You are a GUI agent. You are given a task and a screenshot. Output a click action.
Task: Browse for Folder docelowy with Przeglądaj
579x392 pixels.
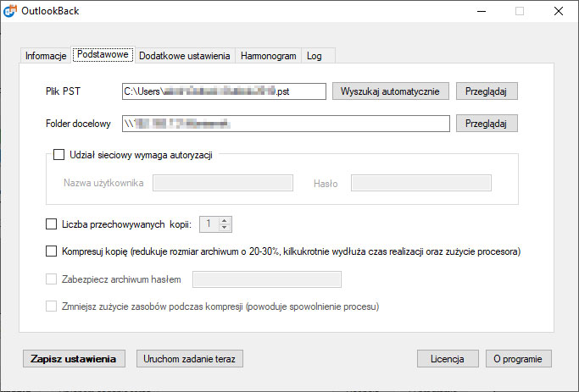487,123
